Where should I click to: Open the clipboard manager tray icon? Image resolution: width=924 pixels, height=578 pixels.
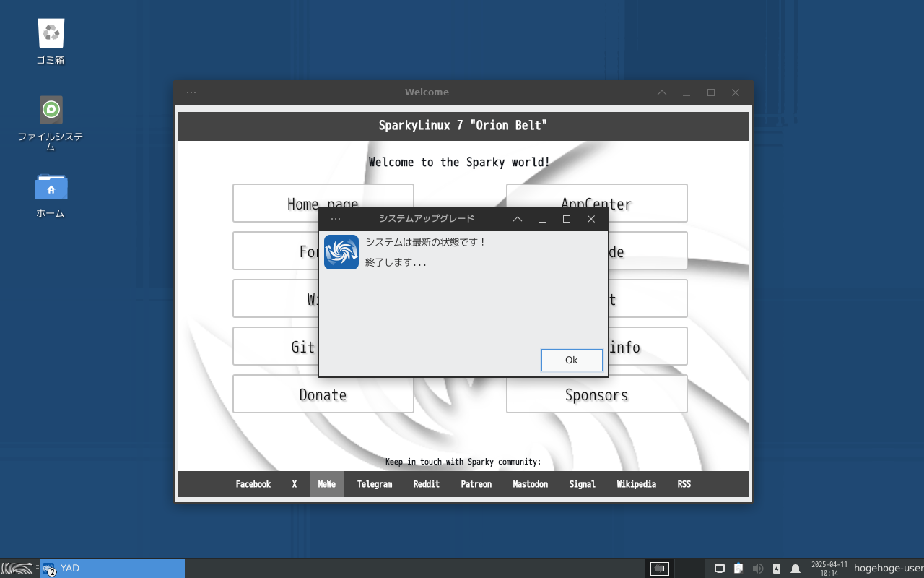click(x=738, y=569)
